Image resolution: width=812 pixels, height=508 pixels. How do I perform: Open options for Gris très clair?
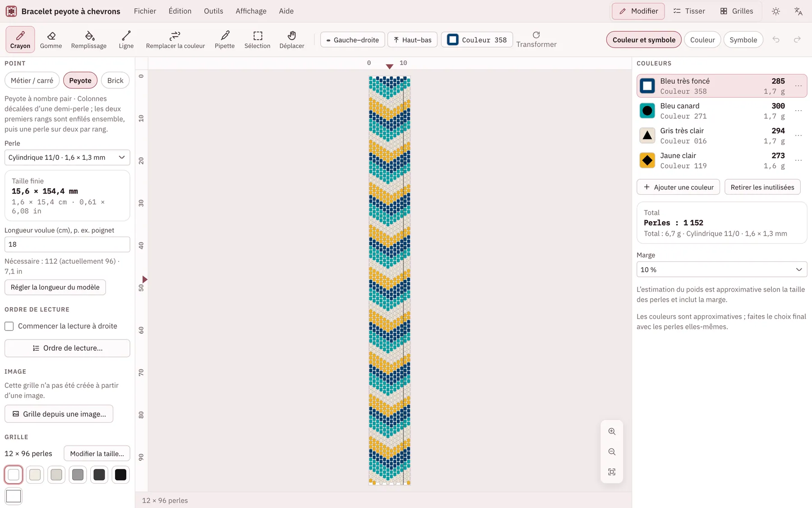point(798,135)
